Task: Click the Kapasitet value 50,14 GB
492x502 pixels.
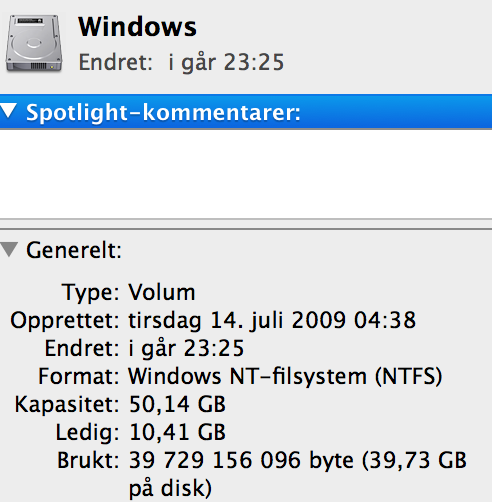Action: click(177, 404)
